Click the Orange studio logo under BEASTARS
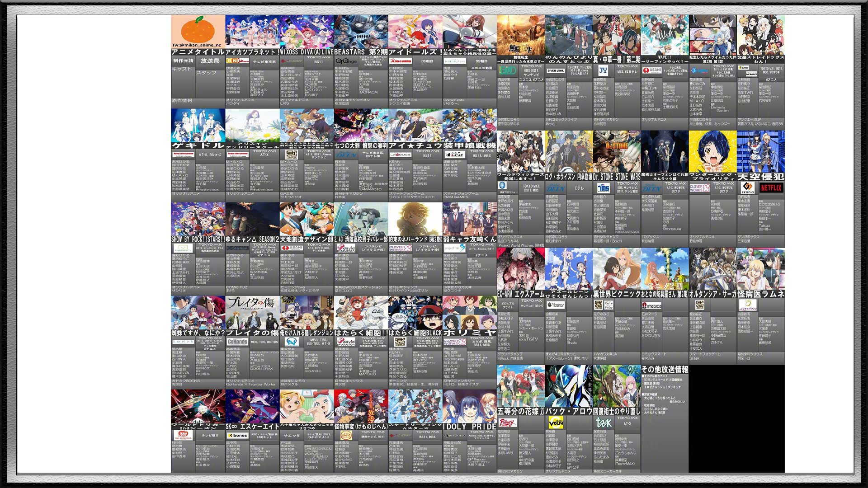This screenshot has height=488, width=868. (346, 61)
